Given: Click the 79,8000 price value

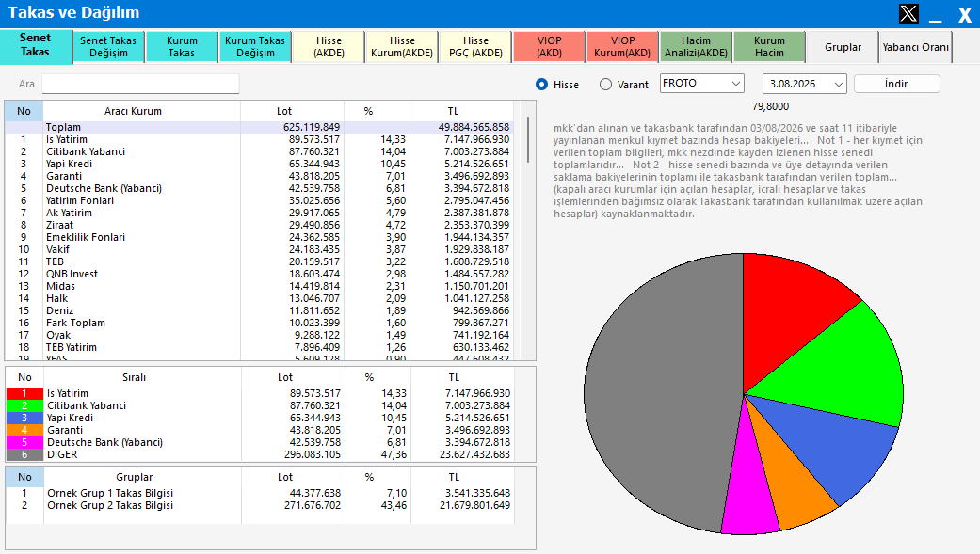Looking at the screenshot, I should [x=771, y=107].
